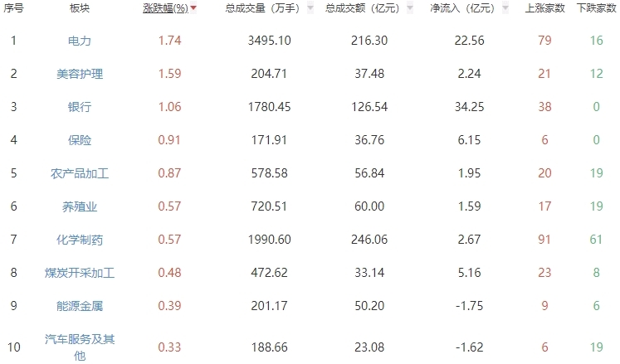Click the sort arrow next to 净流入（亿元）

pyautogui.click(x=505, y=8)
